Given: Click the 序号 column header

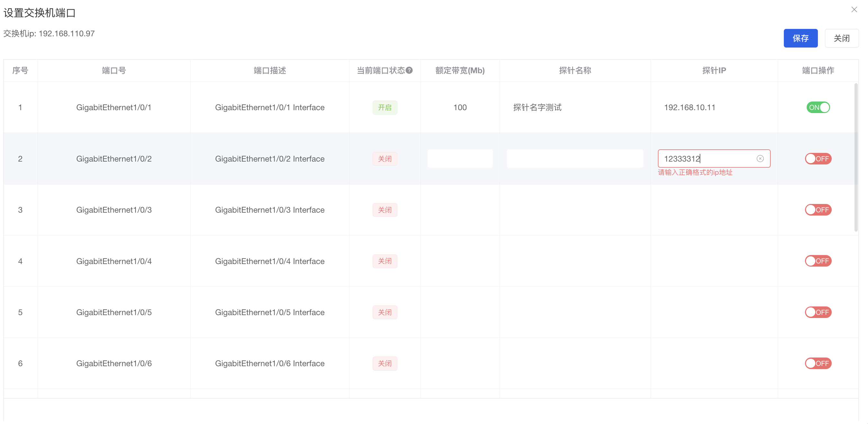Looking at the screenshot, I should click(20, 70).
